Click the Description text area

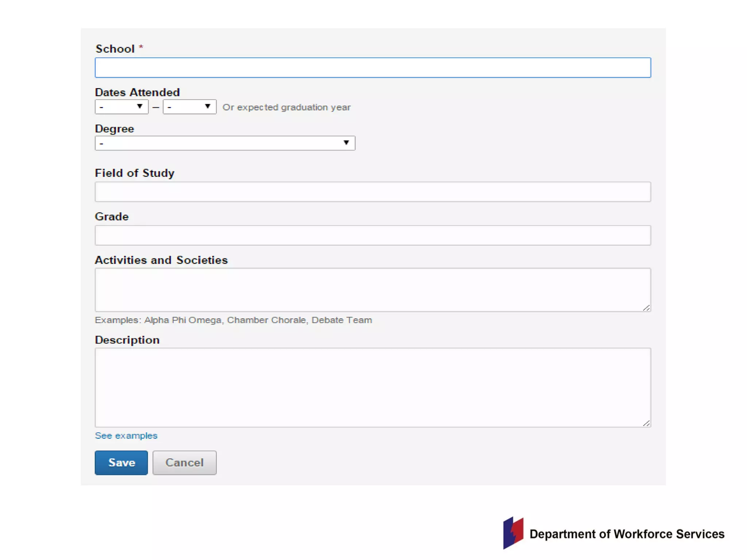click(x=373, y=387)
